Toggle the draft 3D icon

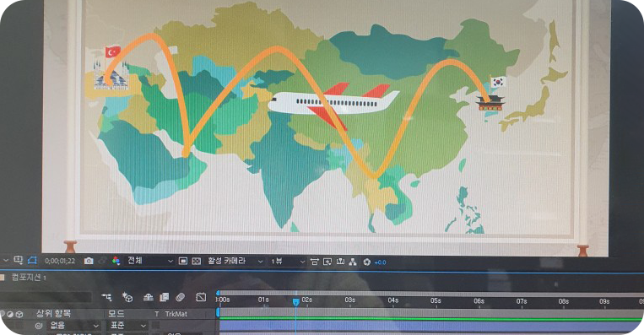coord(127,297)
